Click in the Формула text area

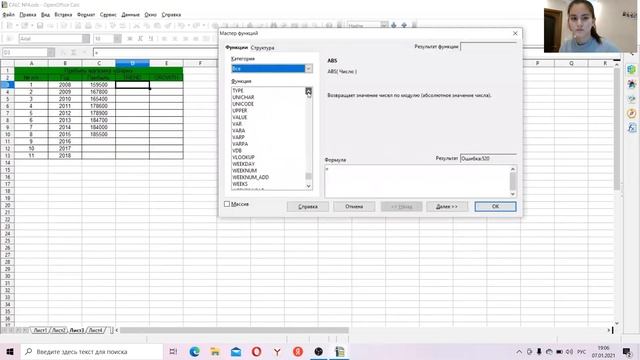pyautogui.click(x=417, y=181)
